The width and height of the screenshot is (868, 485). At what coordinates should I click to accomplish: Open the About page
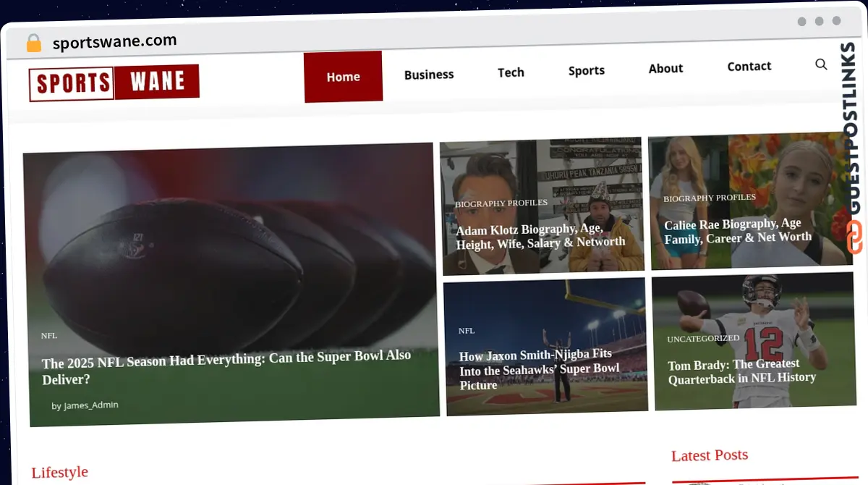(x=665, y=68)
